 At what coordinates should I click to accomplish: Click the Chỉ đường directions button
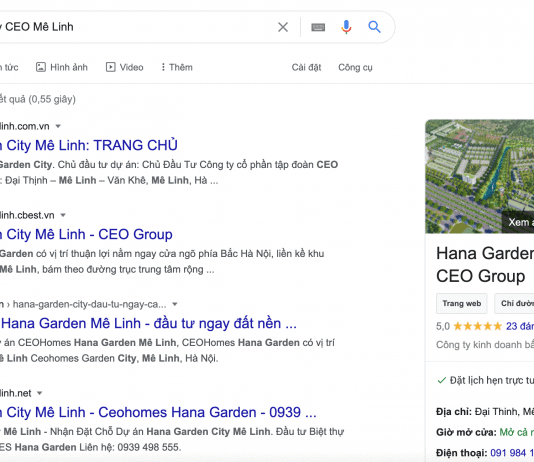[514, 303]
